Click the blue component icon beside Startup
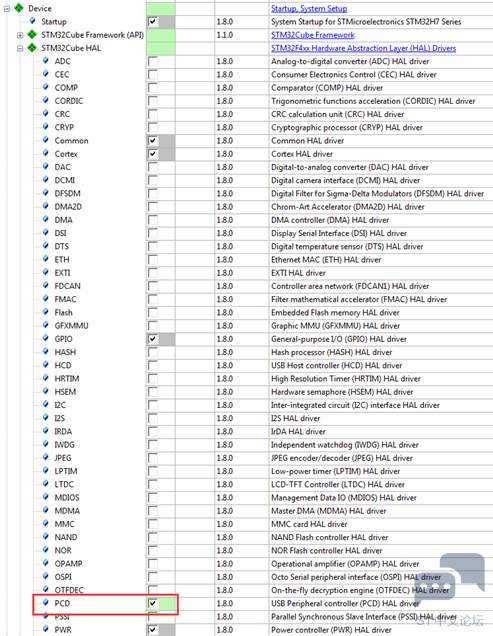This screenshot has height=636, width=493. coord(32,20)
